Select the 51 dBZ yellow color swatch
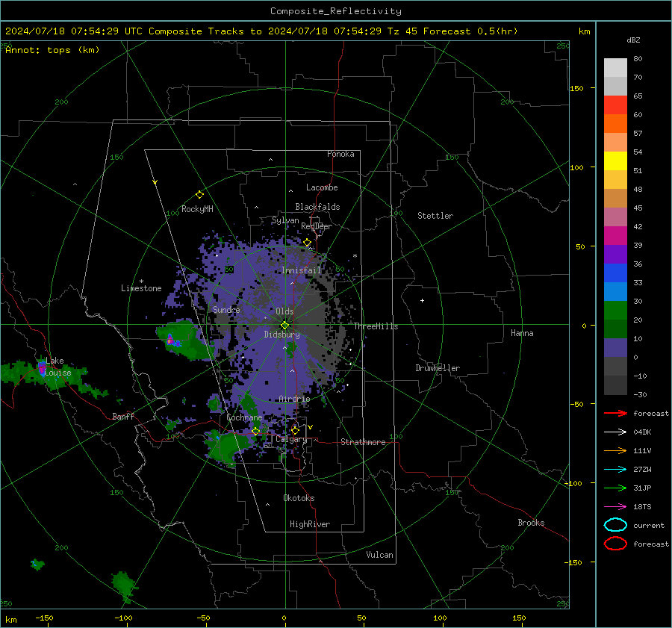Screen dimensions: 672x628 point(615,161)
